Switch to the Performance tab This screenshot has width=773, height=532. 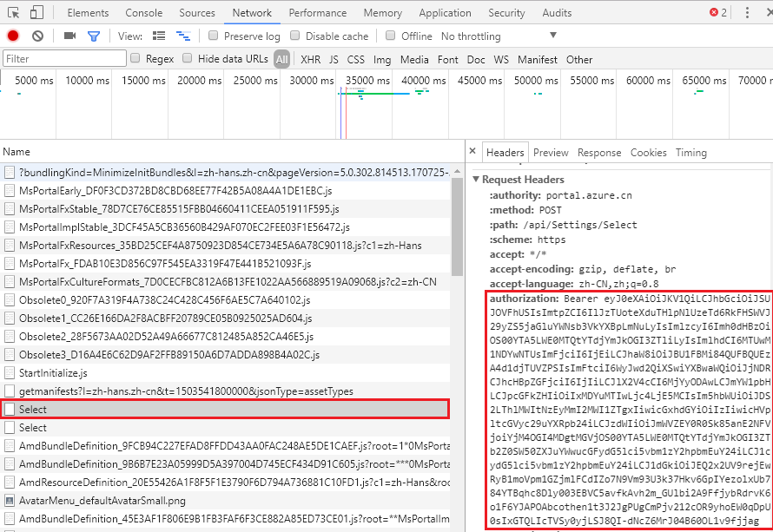coord(318,13)
